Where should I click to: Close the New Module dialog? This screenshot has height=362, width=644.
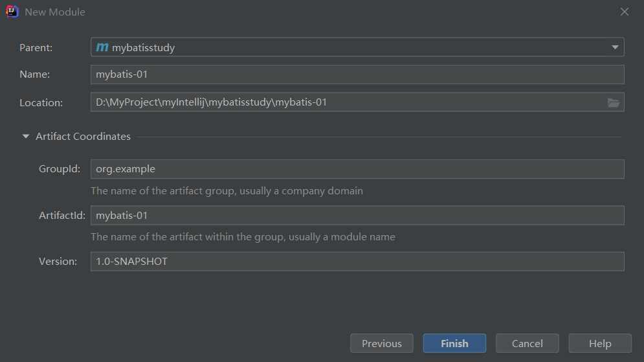tap(625, 12)
